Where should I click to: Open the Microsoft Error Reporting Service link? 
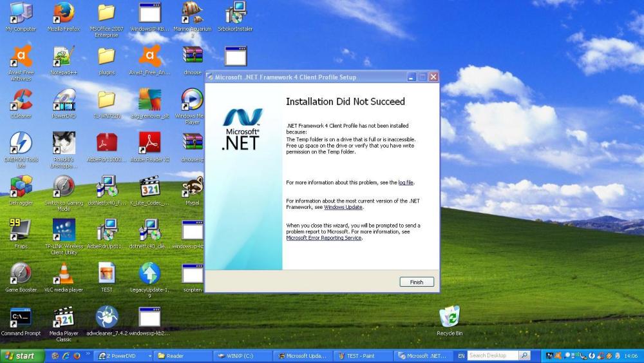click(324, 238)
